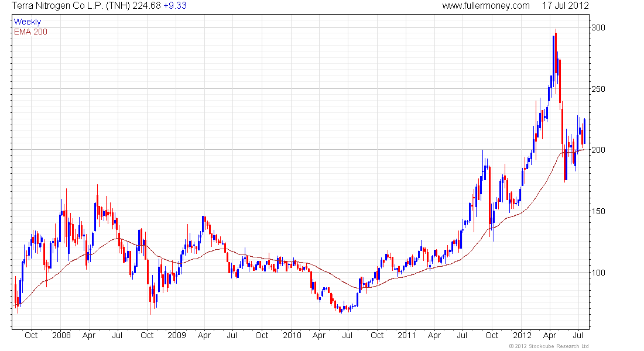Click the 2009 year label on time axis
The width and height of the screenshot is (644, 351).
[x=177, y=335]
